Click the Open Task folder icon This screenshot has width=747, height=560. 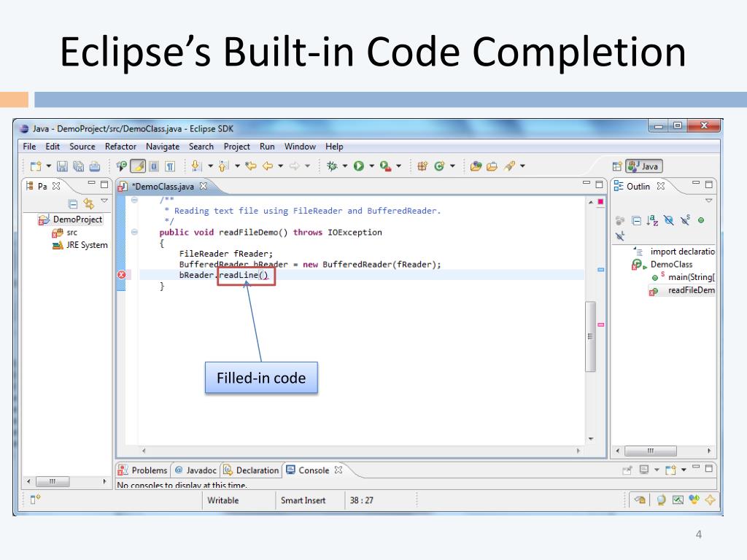point(492,166)
